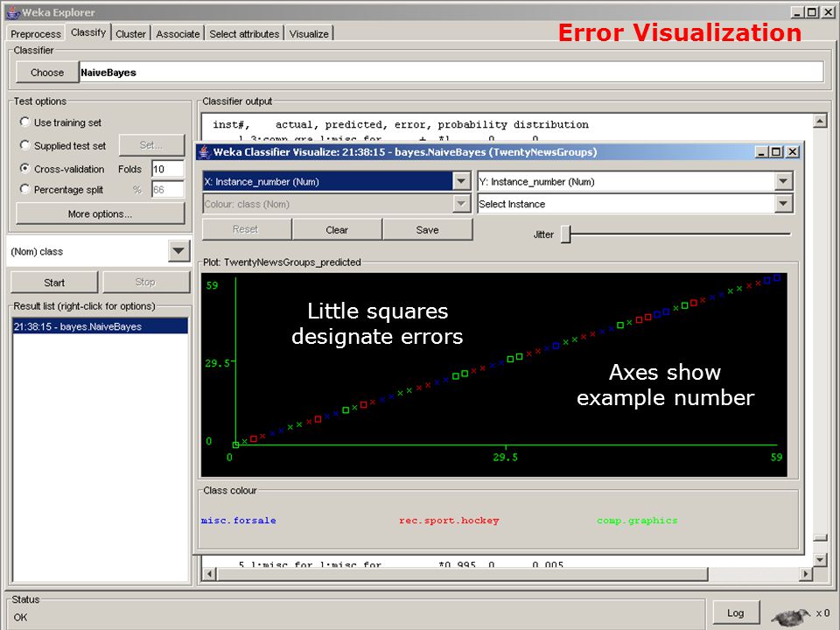Click the x 0 task counter text
Viewport: 840px width, 630px height.
tap(822, 612)
